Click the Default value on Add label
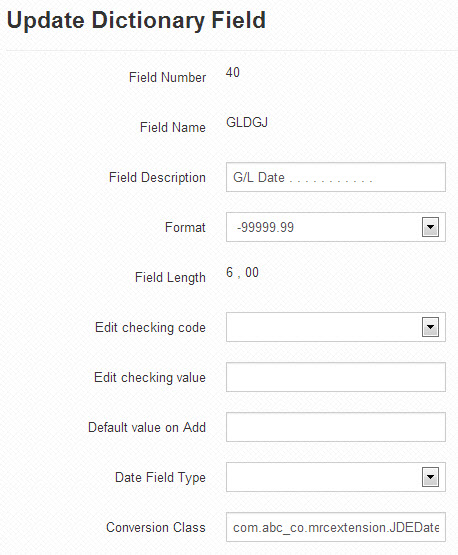 coord(147,427)
